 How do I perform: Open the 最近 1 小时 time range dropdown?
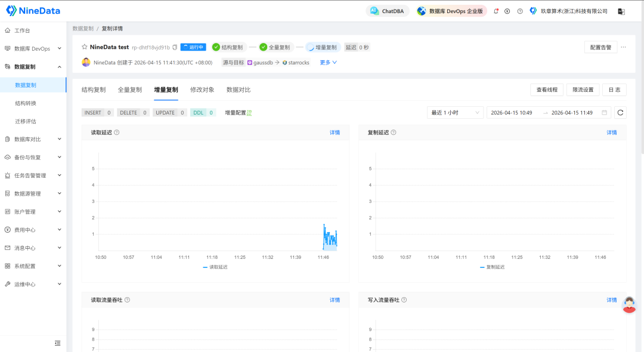tap(456, 113)
